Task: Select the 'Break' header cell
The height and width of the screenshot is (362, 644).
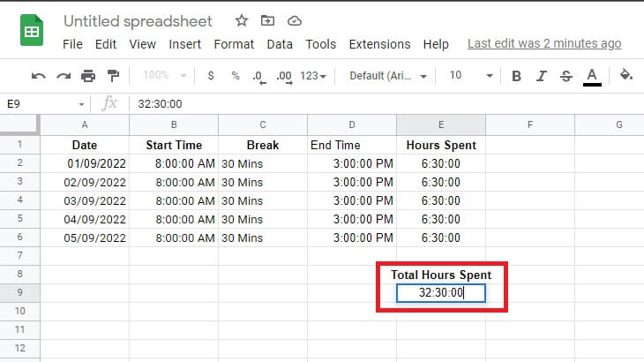Action: 263,145
